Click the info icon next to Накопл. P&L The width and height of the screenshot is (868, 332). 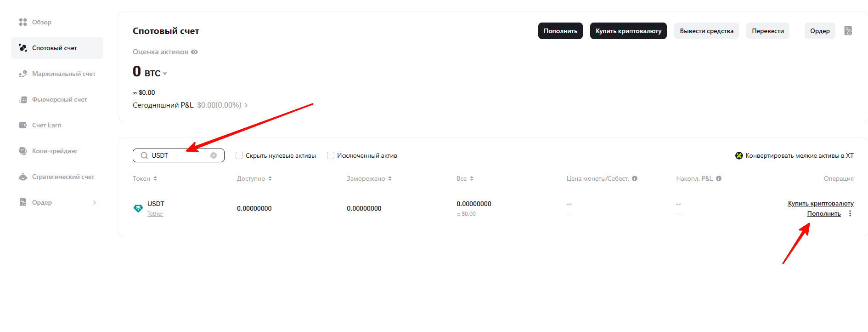(719, 178)
